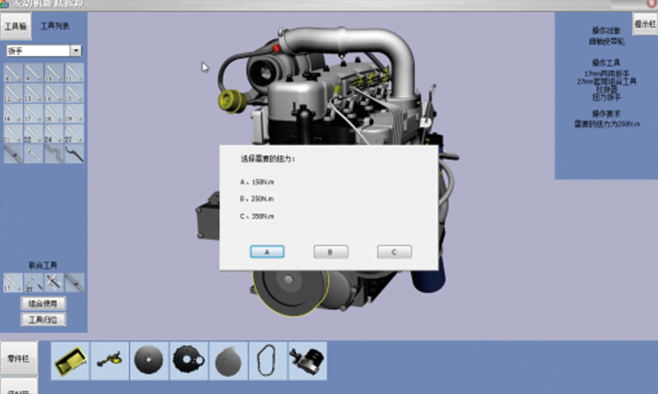Open the 工具箱 tab
The height and width of the screenshot is (394, 658).
click(16, 26)
